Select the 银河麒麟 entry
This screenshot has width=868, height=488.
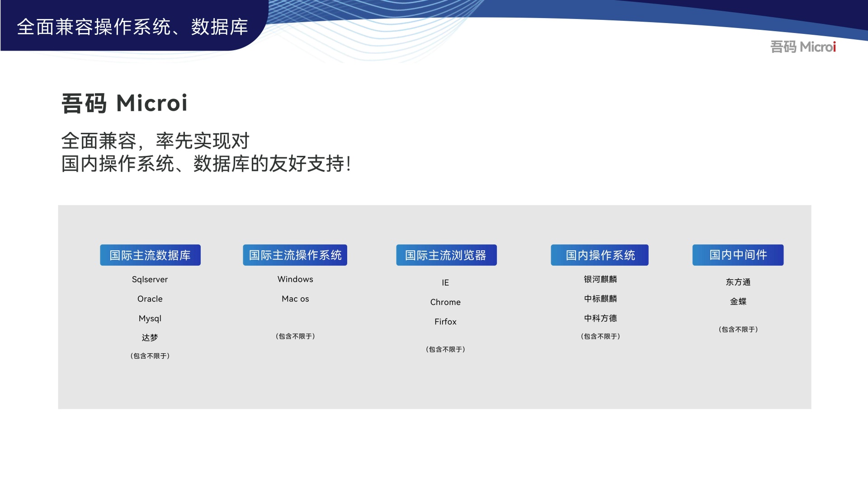pyautogui.click(x=600, y=279)
